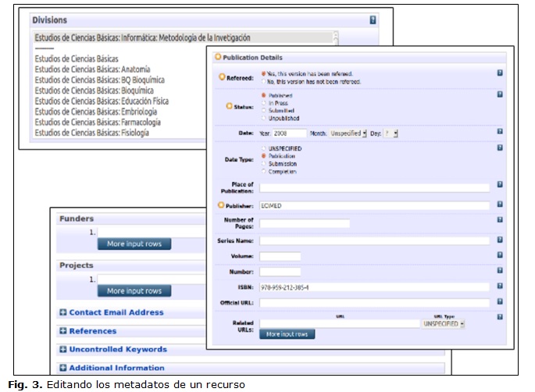Select the 'In Press' status option
This screenshot has height=392, width=535.
pos(262,103)
